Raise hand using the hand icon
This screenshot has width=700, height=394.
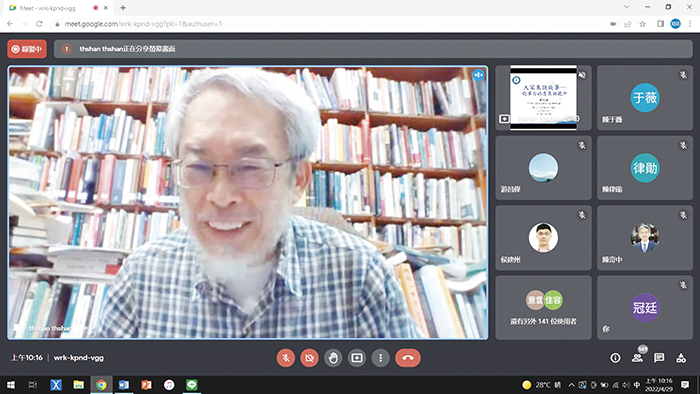click(x=333, y=358)
